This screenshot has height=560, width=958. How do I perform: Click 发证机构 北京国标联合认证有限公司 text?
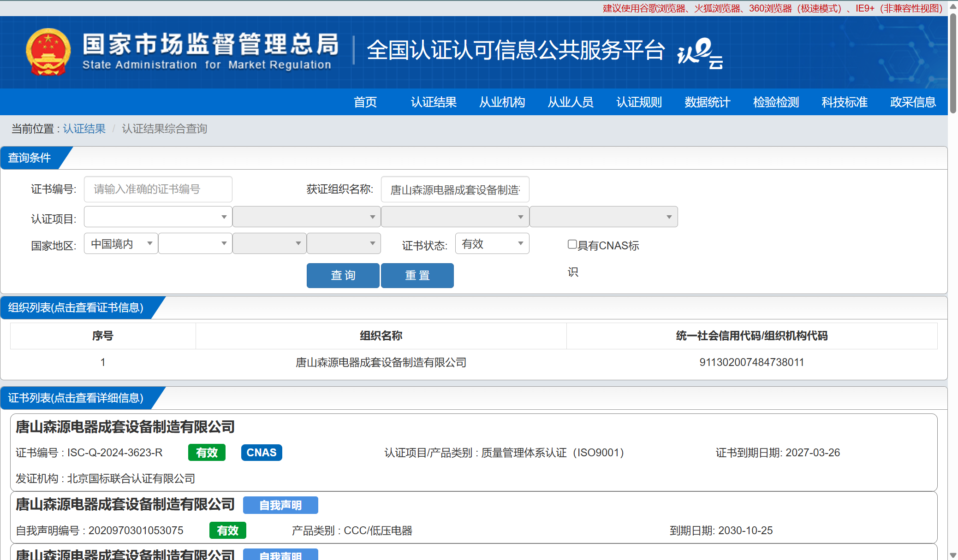click(105, 478)
